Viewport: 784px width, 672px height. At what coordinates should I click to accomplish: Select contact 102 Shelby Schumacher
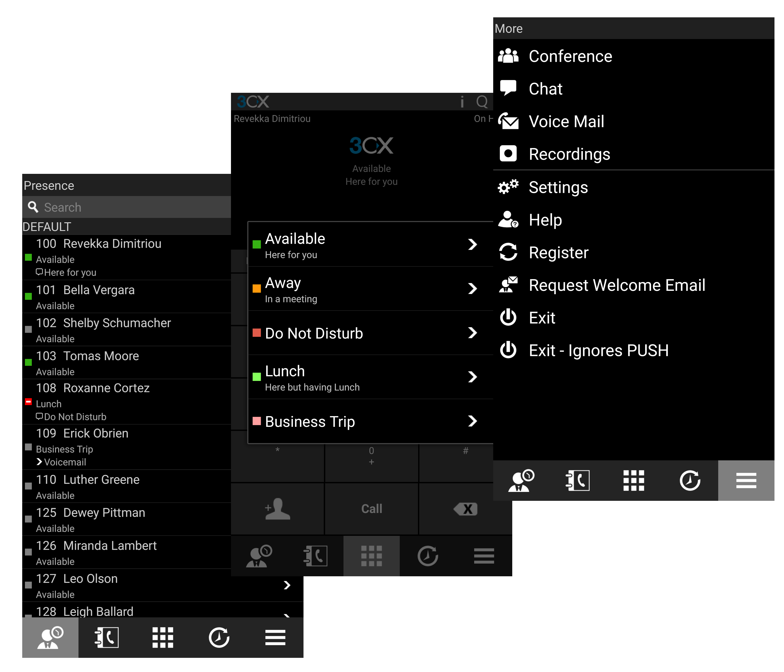126,330
